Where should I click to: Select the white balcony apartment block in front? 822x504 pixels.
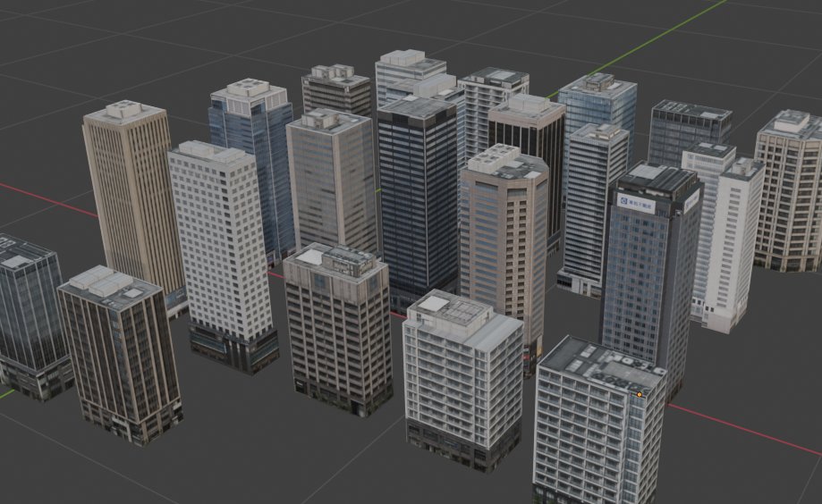(x=464, y=380)
